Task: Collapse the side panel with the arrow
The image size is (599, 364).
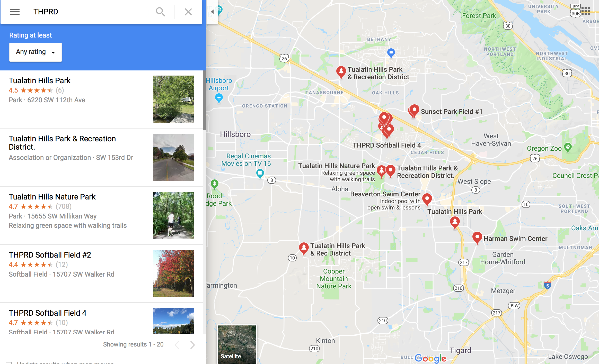Action: [x=212, y=12]
